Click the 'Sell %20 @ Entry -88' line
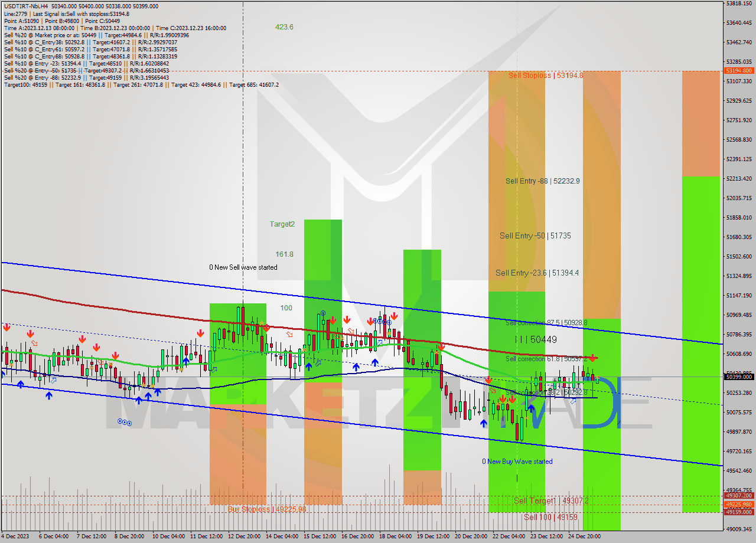The image size is (756, 543). (86, 77)
